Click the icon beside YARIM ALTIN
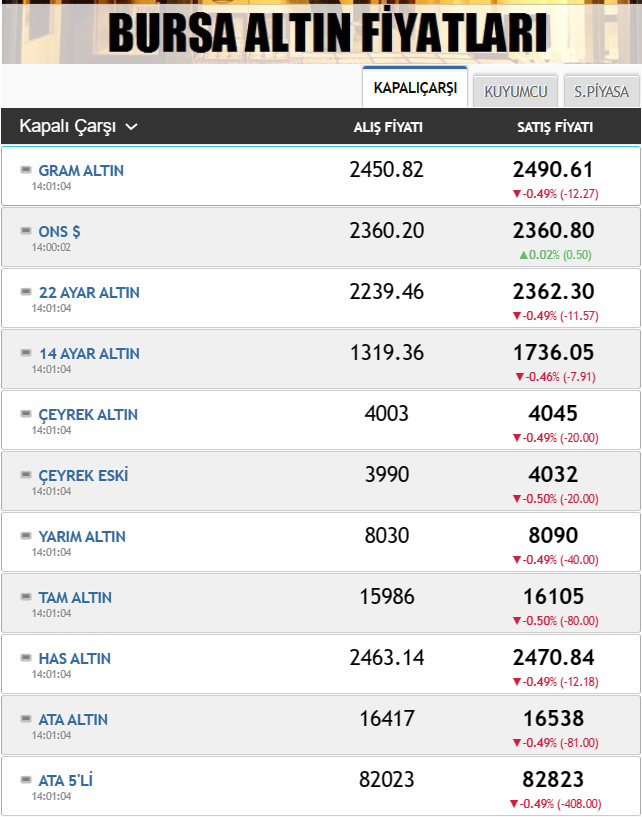 coord(26,537)
